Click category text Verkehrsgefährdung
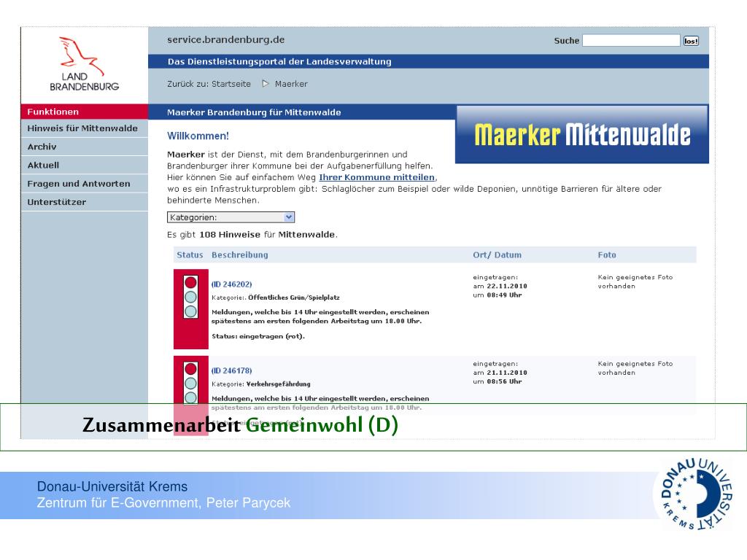Image resolution: width=747 pixels, height=560 pixels. [278, 384]
